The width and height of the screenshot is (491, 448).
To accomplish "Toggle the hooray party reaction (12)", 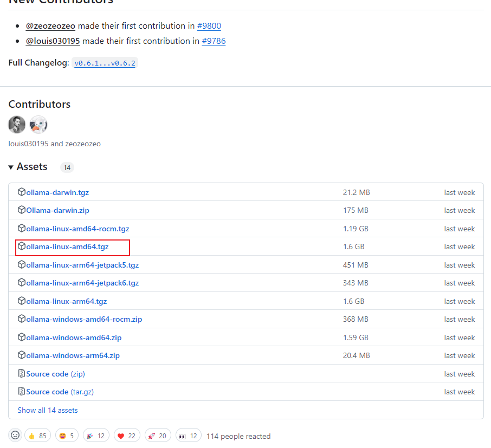I will [96, 436].
